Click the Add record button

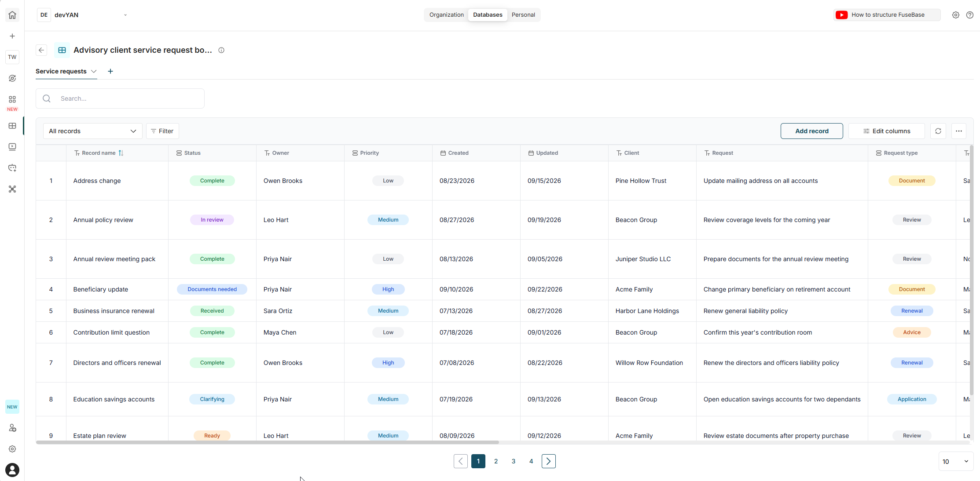click(811, 131)
